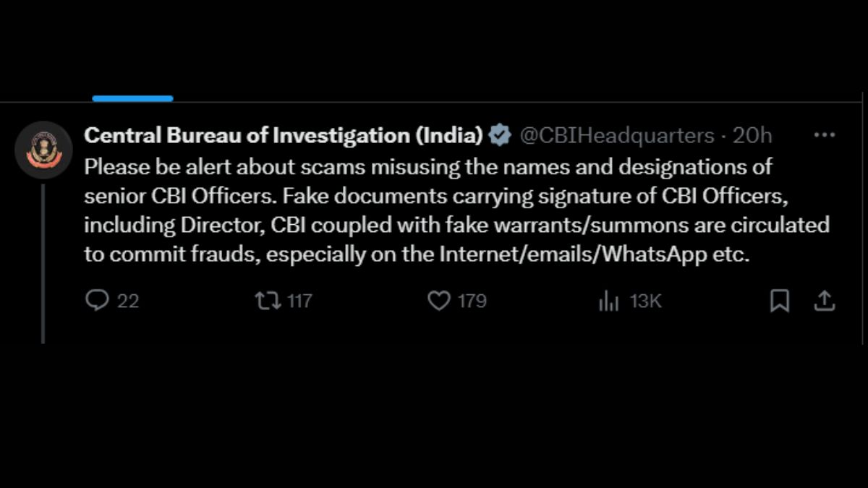This screenshot has height=488, width=868.
Task: Open view analytics bar chart icon
Action: pos(608,301)
